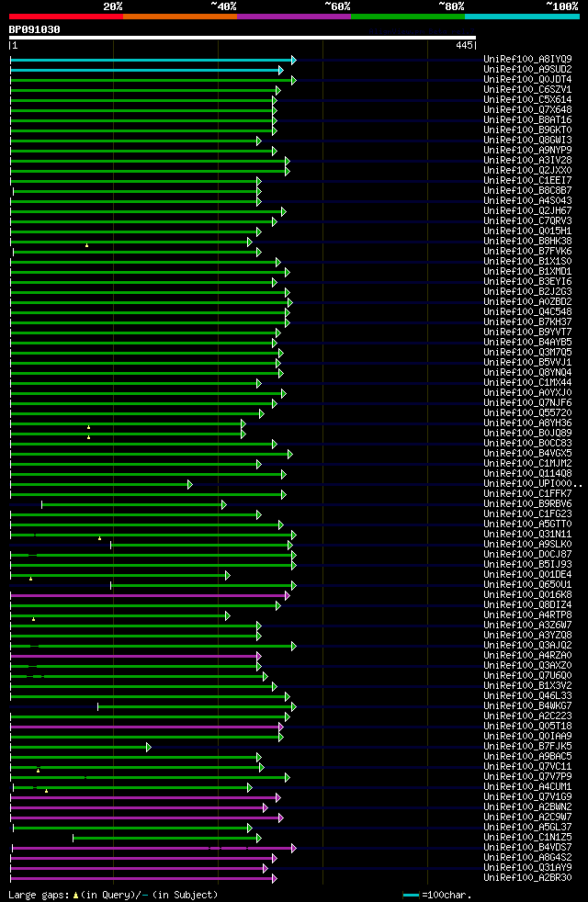Click the green ~80% legend segment
Image resolution: width=588 pixels, height=902 pixels.
tap(408, 17)
